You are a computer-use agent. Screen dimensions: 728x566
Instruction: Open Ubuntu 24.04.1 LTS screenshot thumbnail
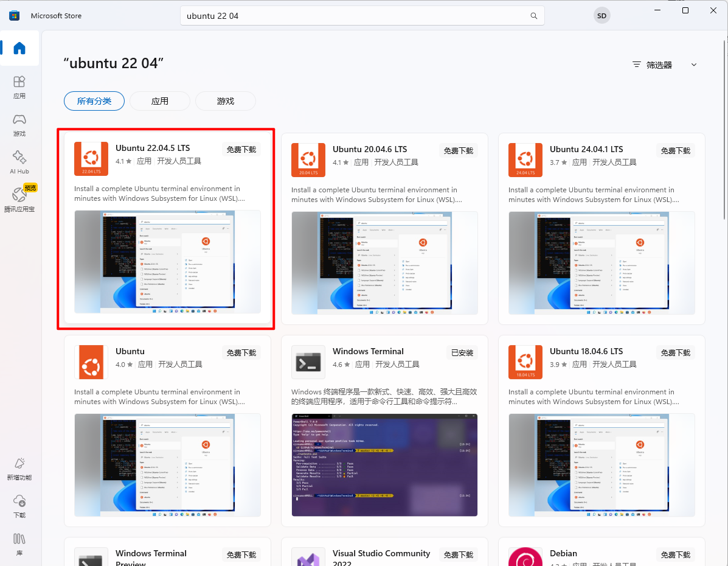click(601, 263)
